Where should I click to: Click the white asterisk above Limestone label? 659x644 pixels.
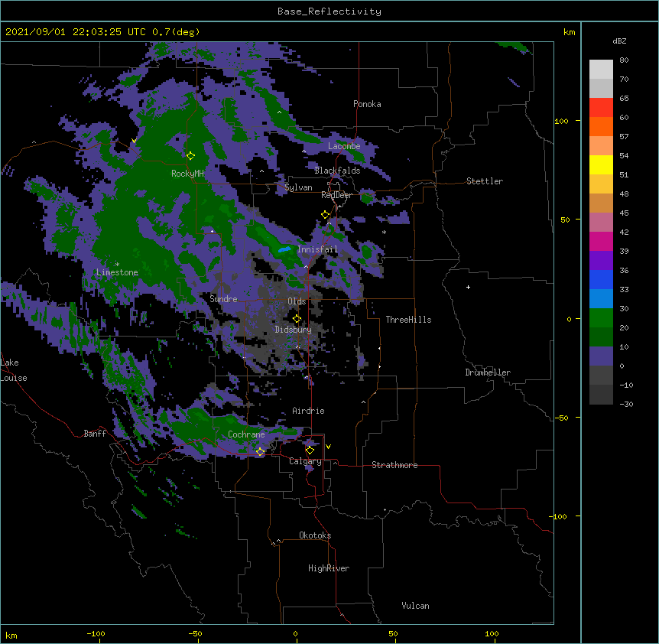point(117,265)
